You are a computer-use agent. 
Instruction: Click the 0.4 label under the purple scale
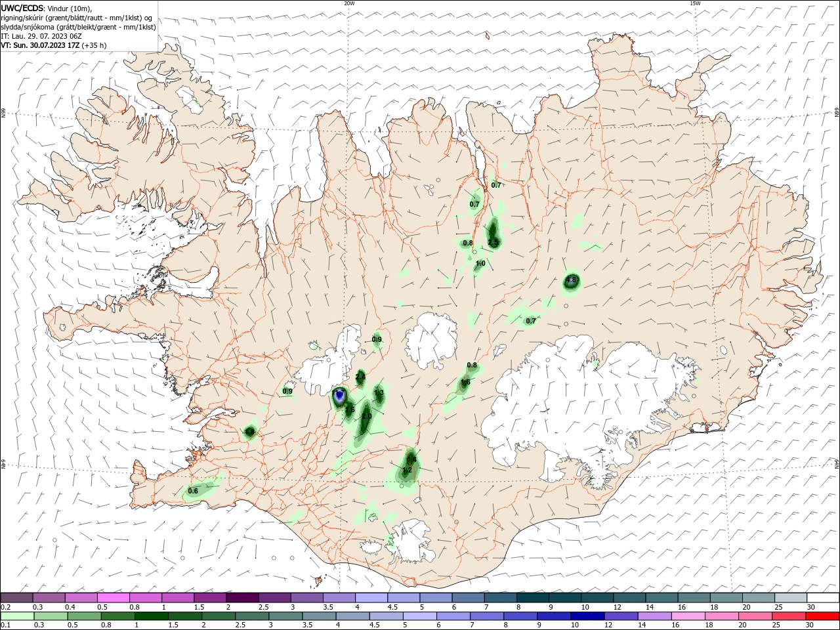tap(70, 607)
